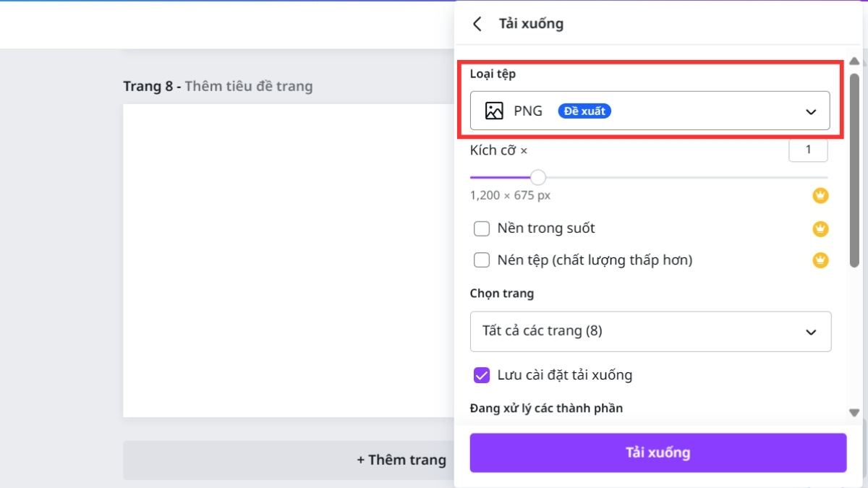Expand the Tất cả các trang (8) dropdown

point(650,331)
